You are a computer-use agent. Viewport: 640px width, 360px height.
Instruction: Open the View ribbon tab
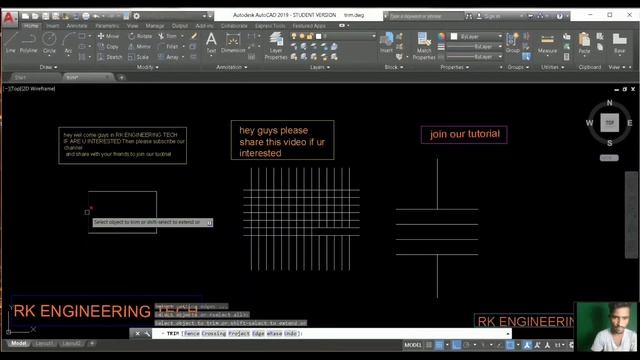[132, 26]
